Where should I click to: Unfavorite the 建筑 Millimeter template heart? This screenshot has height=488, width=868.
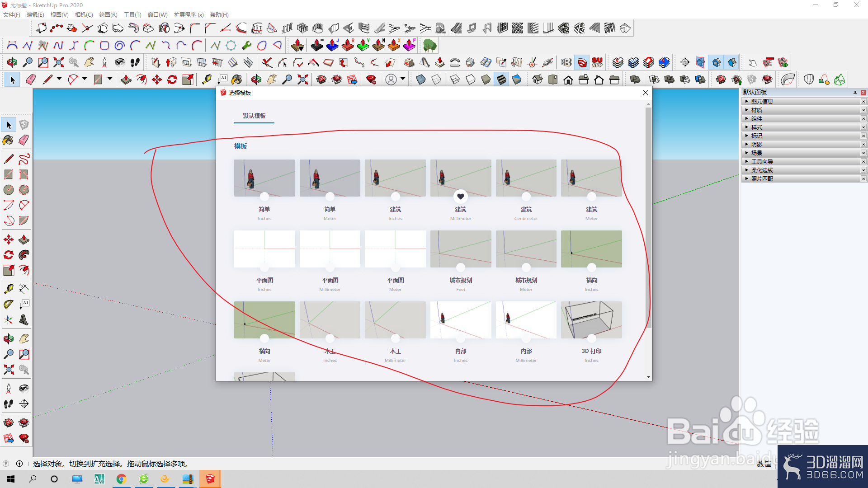tap(461, 197)
